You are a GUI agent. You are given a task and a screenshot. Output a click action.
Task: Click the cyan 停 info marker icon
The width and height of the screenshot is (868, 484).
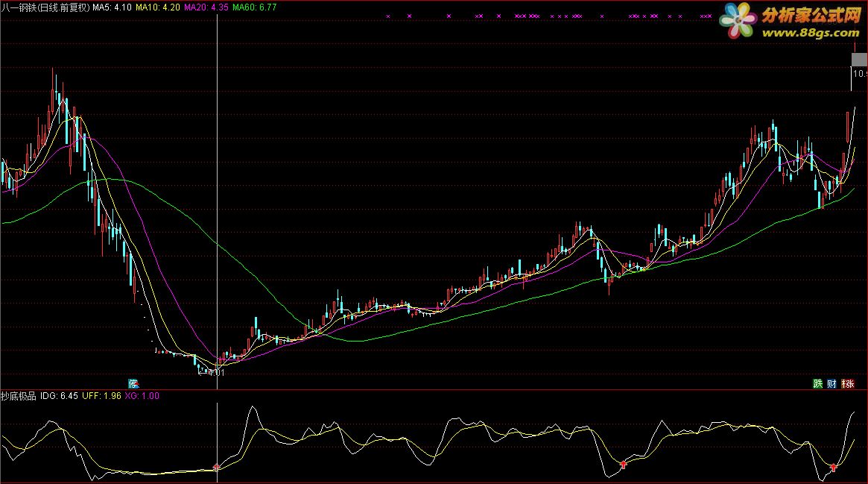pos(133,383)
